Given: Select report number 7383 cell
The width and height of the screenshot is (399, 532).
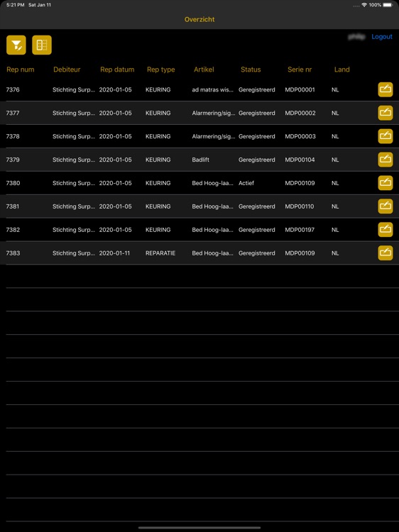Looking at the screenshot, I should 13,253.
